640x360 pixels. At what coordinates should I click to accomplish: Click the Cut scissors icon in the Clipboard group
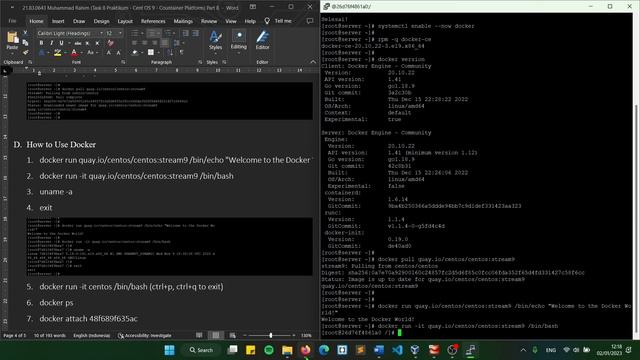click(x=25, y=33)
